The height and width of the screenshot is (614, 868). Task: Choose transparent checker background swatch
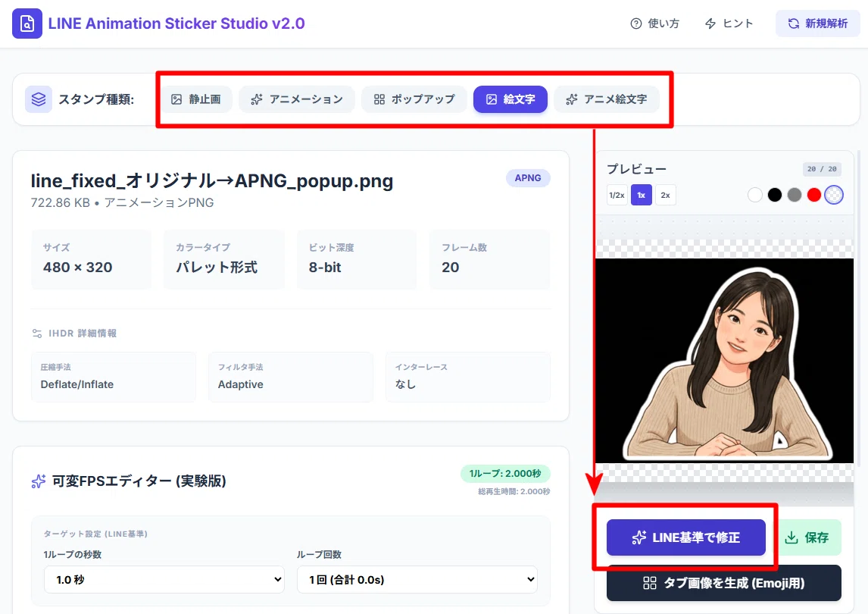point(834,195)
